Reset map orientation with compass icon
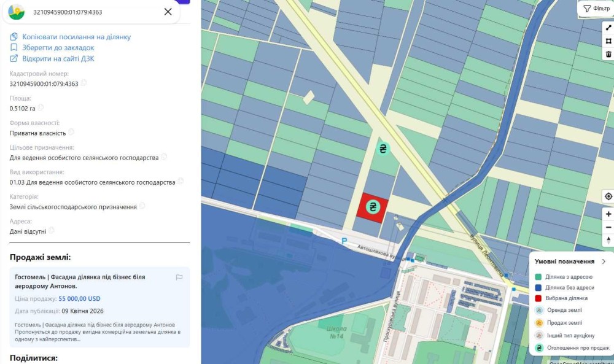The image size is (614, 364). pos(608,241)
